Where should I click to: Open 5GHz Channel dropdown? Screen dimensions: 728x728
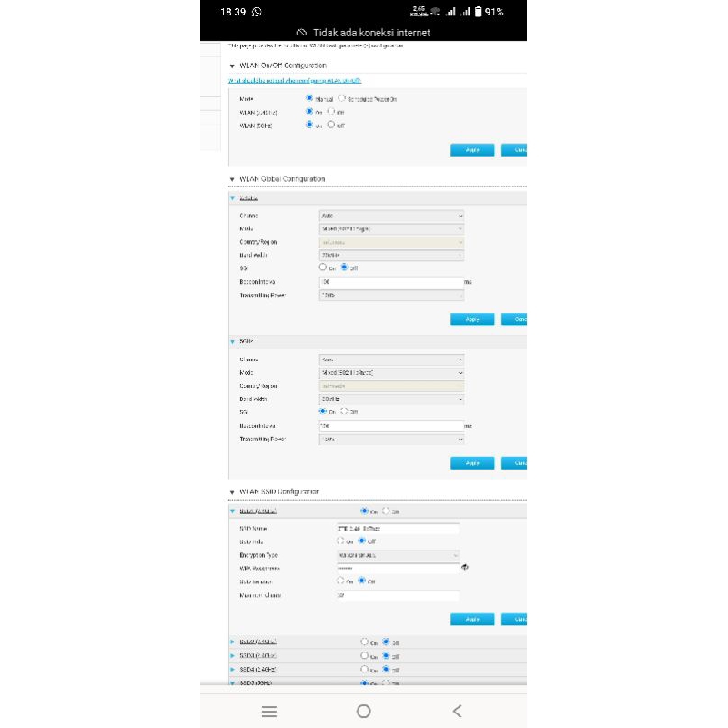(x=391, y=359)
